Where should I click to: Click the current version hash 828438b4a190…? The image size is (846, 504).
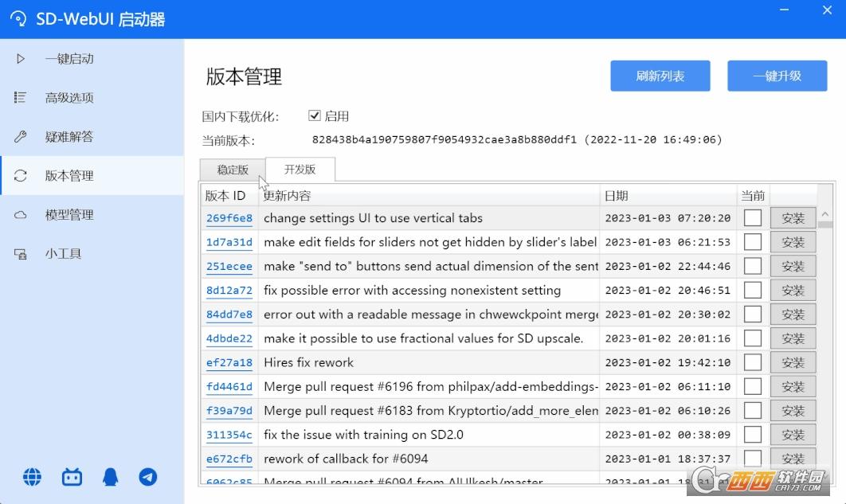(x=444, y=139)
